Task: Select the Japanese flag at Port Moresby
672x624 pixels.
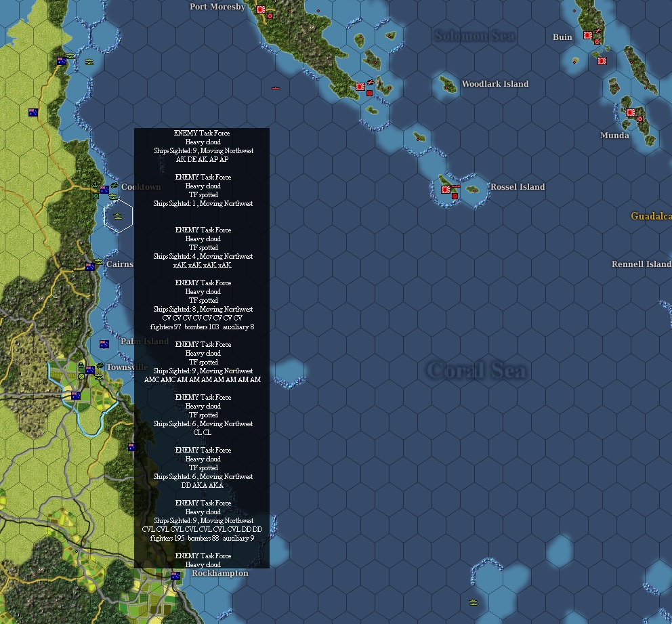Action: (261, 9)
